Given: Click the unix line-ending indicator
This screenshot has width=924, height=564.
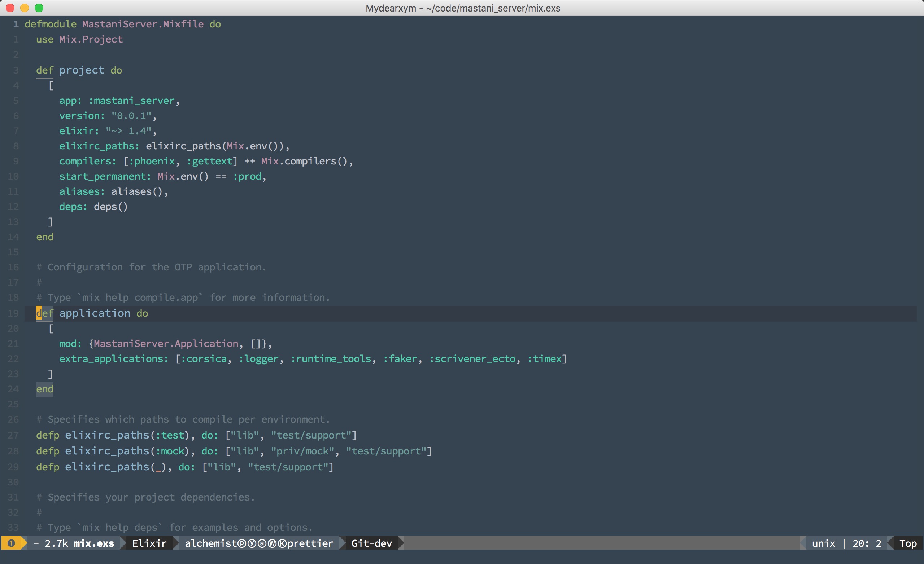Looking at the screenshot, I should tap(823, 543).
